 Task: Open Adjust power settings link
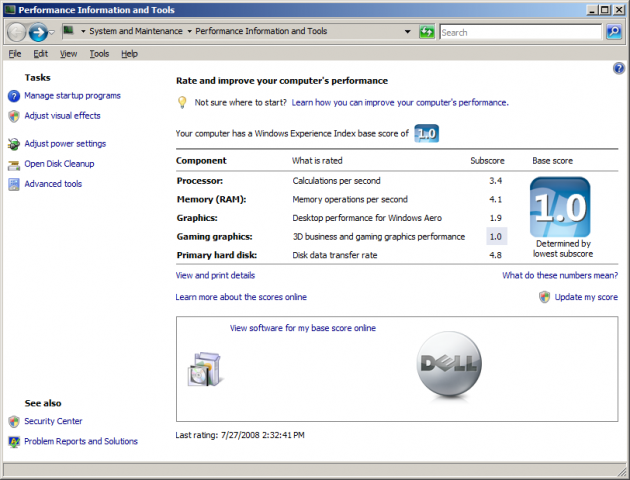(65, 144)
